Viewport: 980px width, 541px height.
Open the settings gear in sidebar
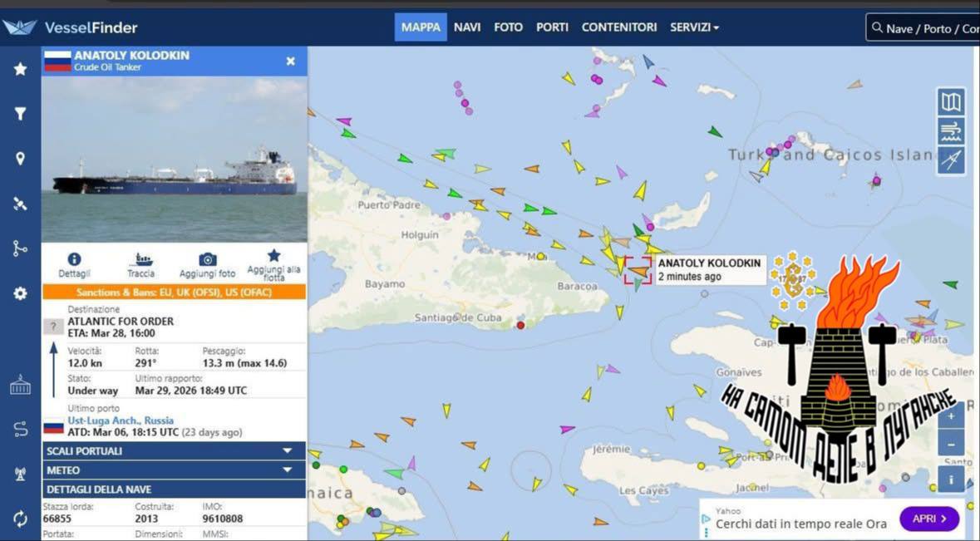pyautogui.click(x=20, y=293)
